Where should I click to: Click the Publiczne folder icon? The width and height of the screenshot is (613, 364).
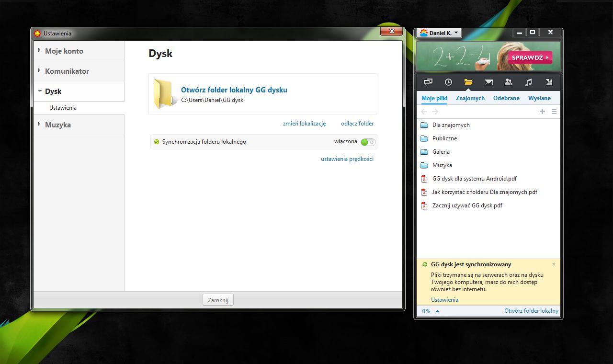coord(424,138)
